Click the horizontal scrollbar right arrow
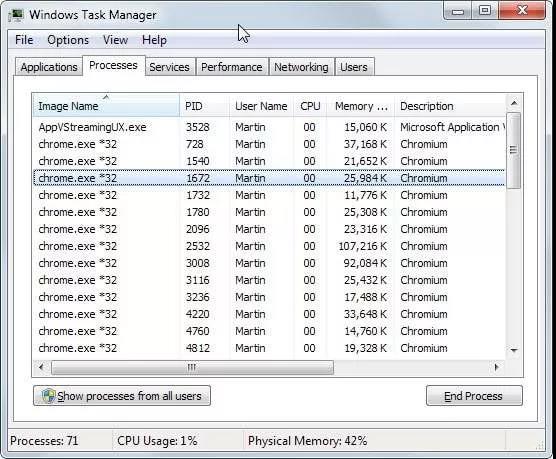Image resolution: width=556 pixels, height=459 pixels. 497,367
